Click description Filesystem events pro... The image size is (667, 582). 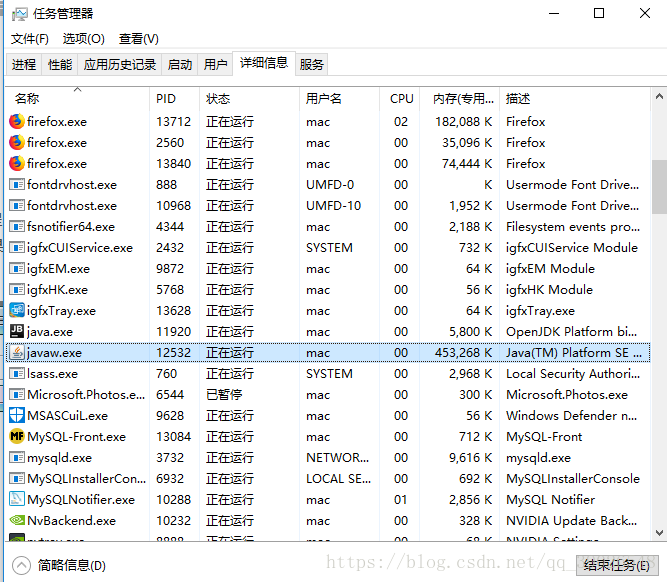point(573,227)
